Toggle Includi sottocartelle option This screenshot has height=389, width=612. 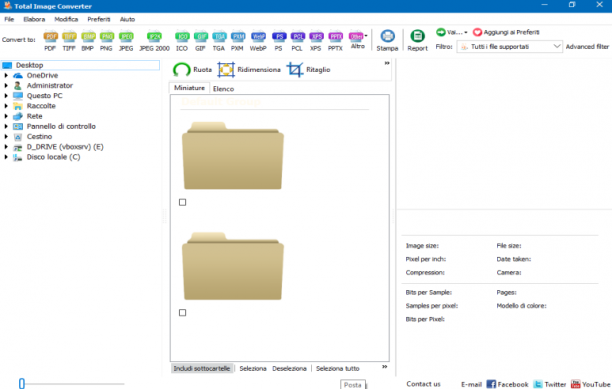coord(202,368)
